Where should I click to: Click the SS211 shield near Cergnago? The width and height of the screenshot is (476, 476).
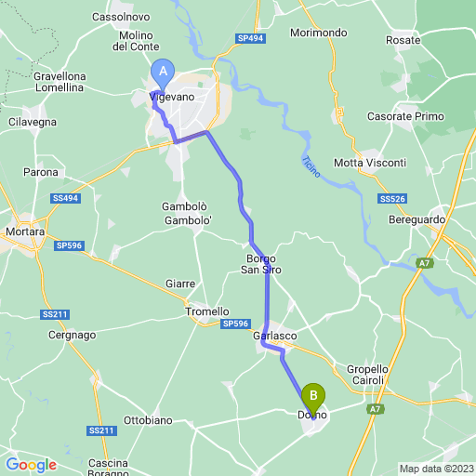point(55,314)
